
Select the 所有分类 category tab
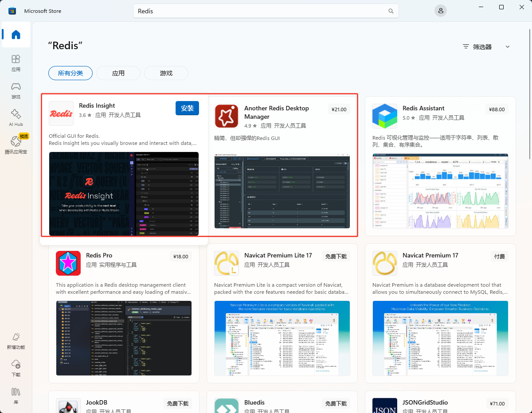[70, 73]
